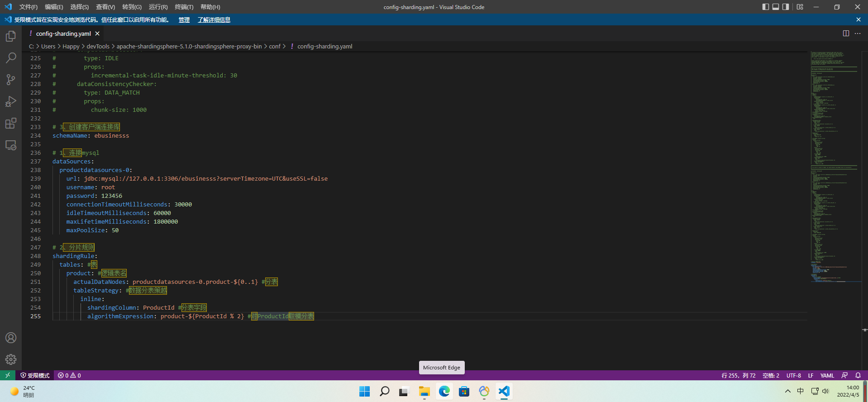Change encoding via UTF-8 indicator
The width and height of the screenshot is (868, 402).
[794, 375]
